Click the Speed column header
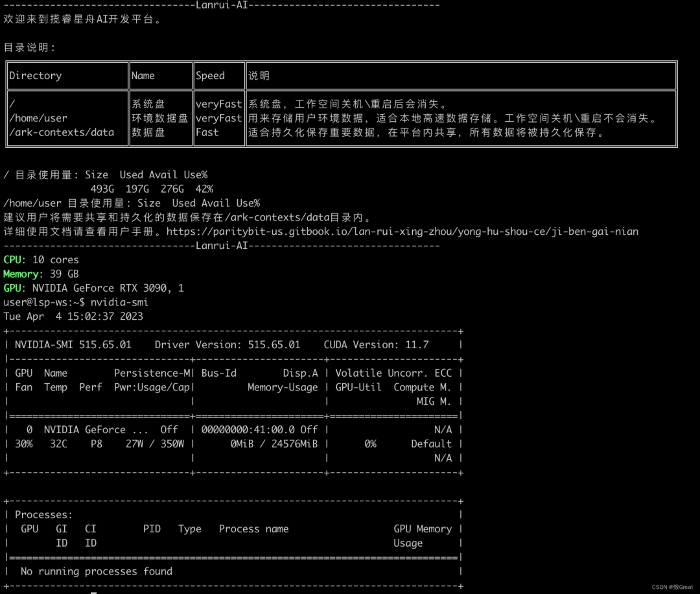The image size is (700, 594). pyautogui.click(x=210, y=76)
